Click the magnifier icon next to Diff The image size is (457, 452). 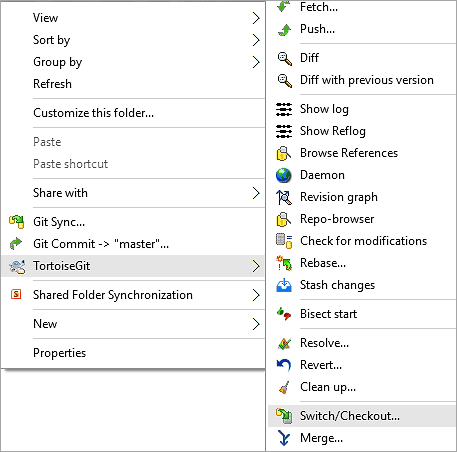pyautogui.click(x=284, y=59)
